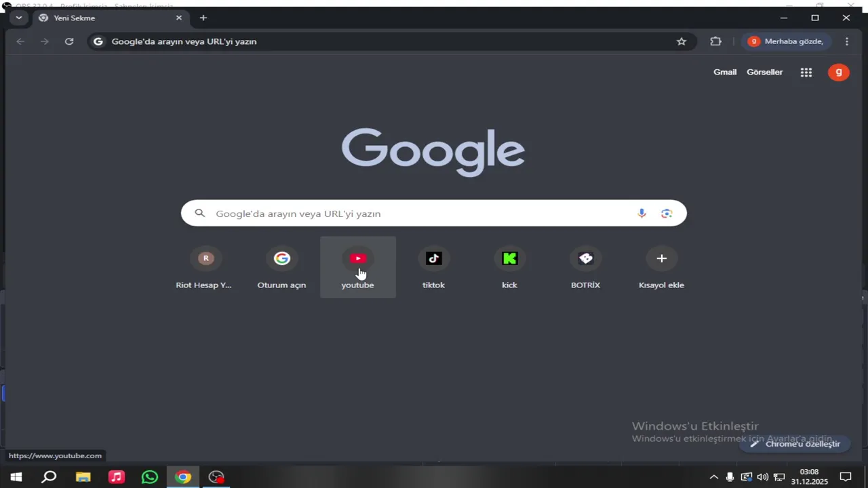Open Chrome's three-dot menu
The width and height of the screenshot is (868, 488).
847,41
